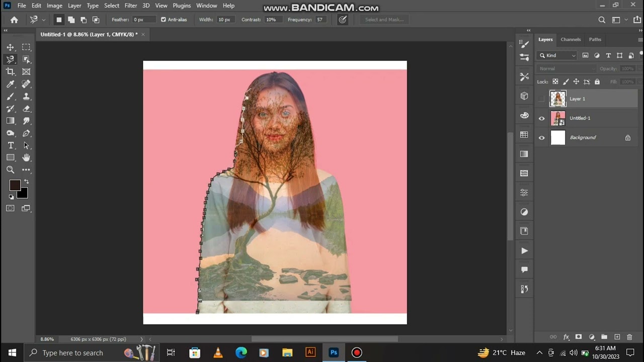Click the foreground color swatch
Screen dimensions: 644x362
tap(15, 185)
